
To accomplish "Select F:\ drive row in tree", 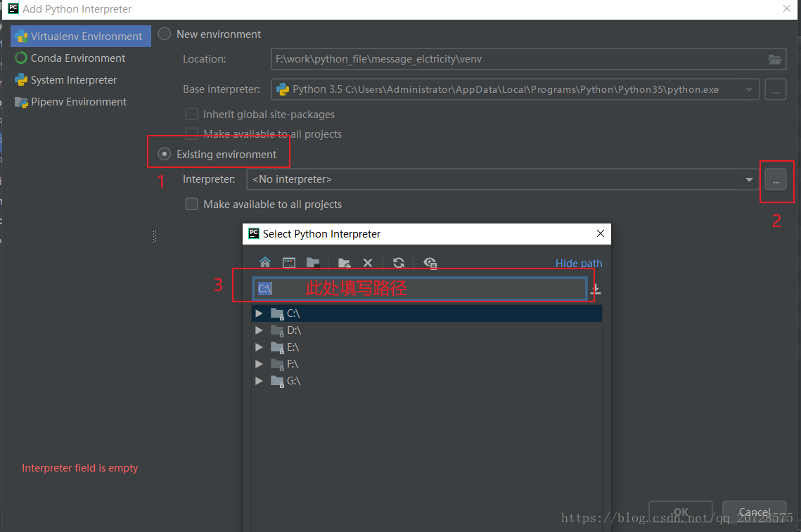I will 427,364.
